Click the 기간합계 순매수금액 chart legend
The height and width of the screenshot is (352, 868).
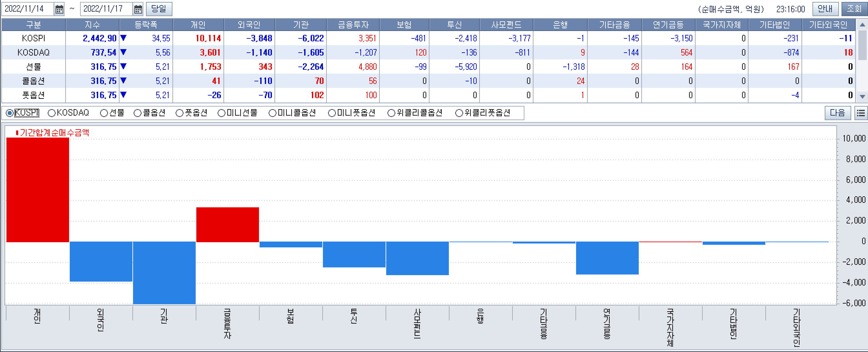[53, 133]
